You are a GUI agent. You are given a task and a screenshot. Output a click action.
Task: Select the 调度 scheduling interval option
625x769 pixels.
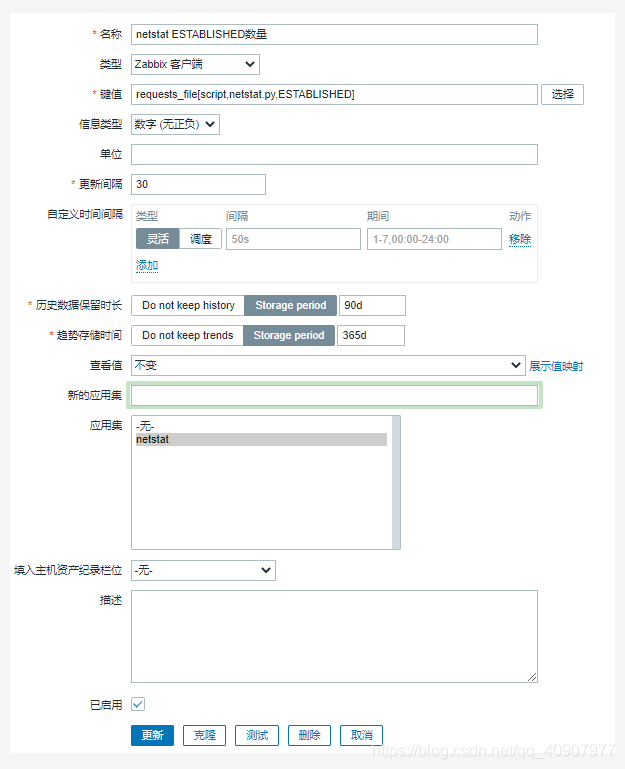pos(201,239)
